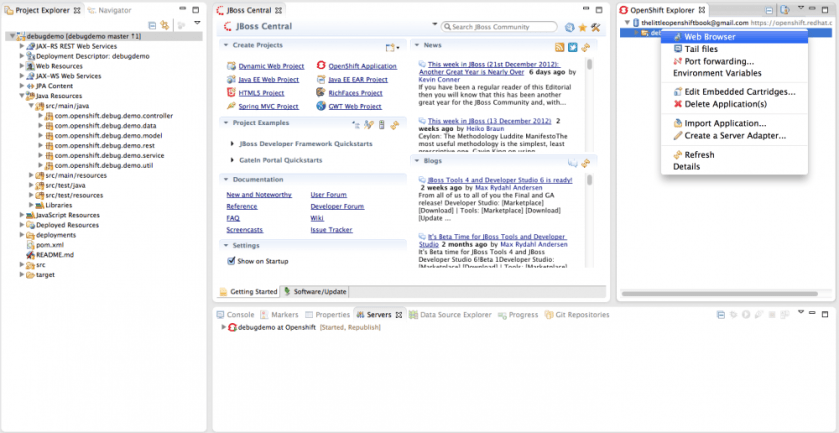Click Collapse All icon in Project Explorer
Screen dimensions: 839x433
coord(152,24)
